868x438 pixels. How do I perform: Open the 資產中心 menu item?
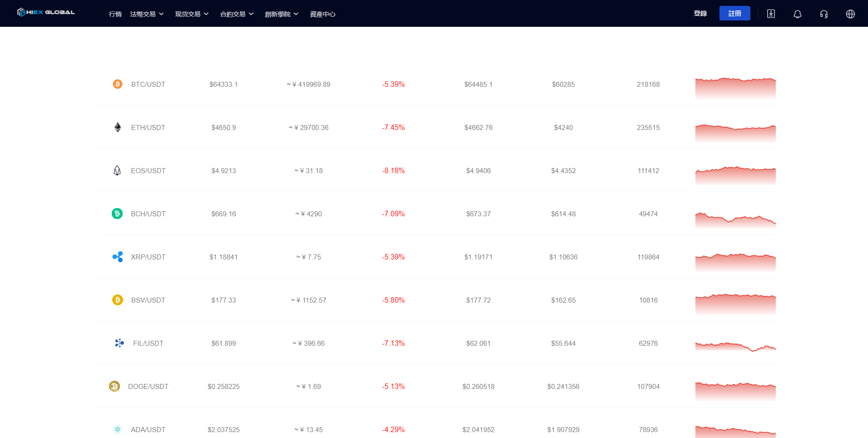(x=322, y=14)
